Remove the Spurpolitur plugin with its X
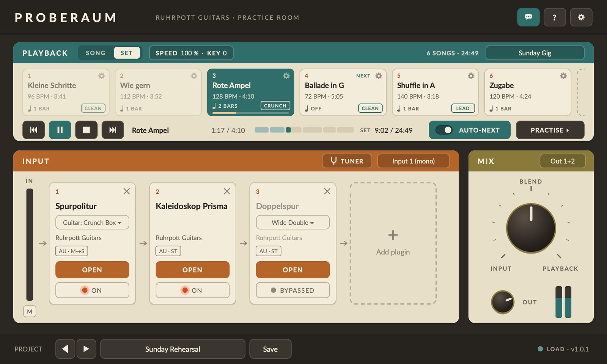The width and height of the screenshot is (607, 364). click(127, 191)
